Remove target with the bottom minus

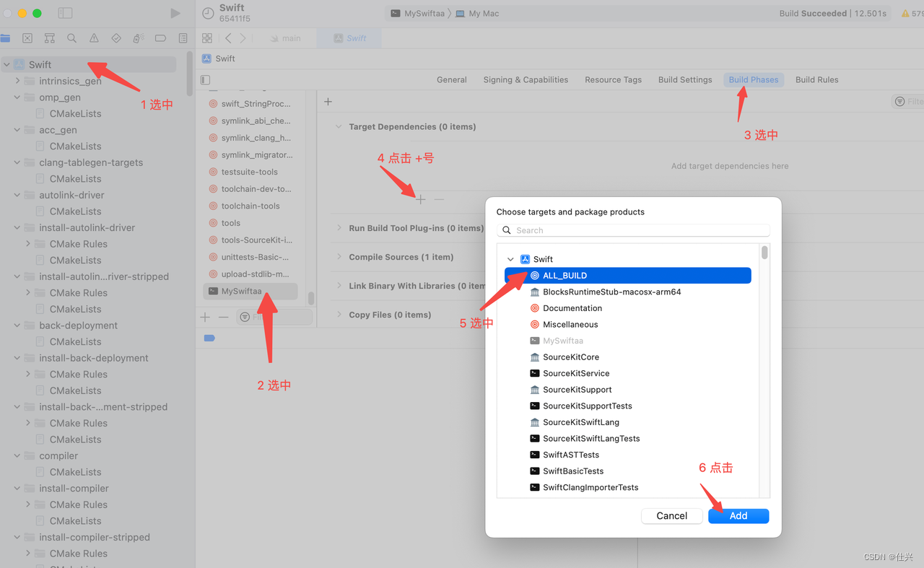coord(224,317)
